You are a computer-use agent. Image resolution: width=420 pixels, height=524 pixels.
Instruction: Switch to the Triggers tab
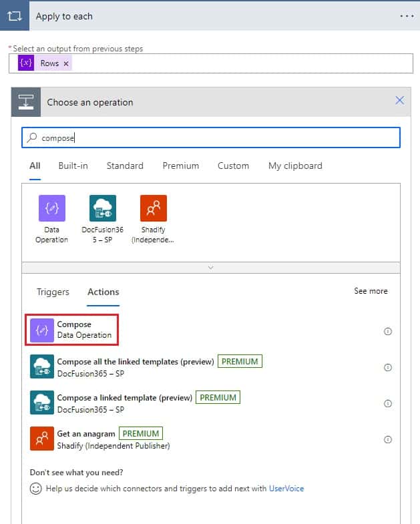(x=53, y=292)
